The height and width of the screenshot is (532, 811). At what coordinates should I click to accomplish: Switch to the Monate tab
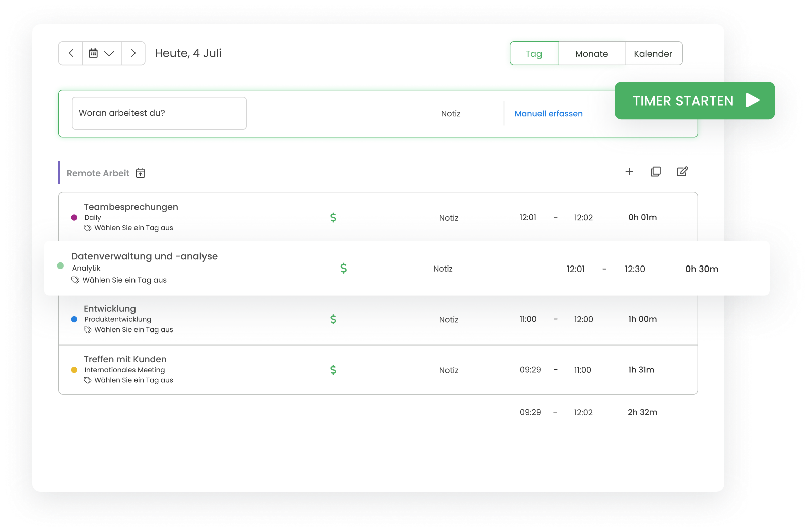(591, 54)
